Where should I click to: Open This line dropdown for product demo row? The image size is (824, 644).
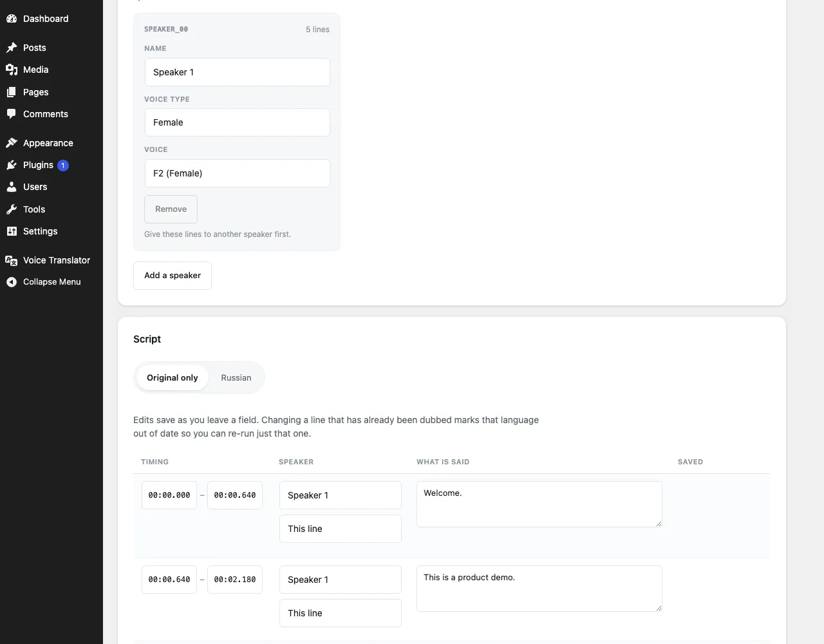point(341,613)
